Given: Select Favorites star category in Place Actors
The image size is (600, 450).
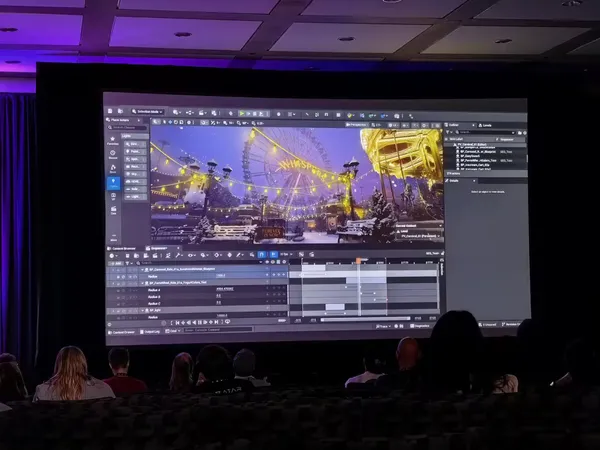Looking at the screenshot, I should pos(113,140).
